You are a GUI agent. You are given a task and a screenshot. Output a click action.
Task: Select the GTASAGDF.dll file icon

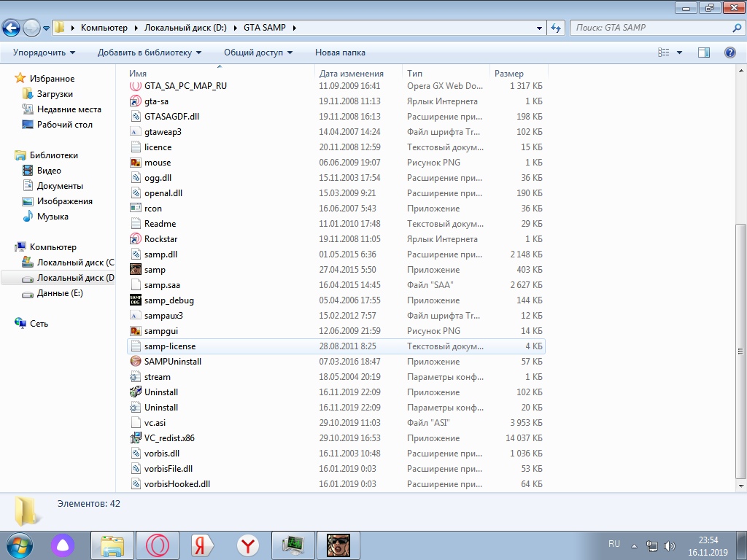[x=136, y=117]
